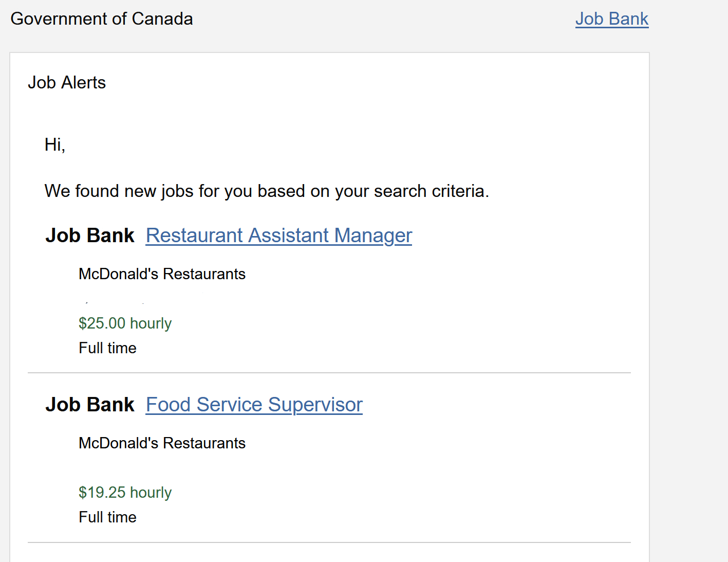The height and width of the screenshot is (562, 728).
Task: Click the 'We found new jobs' sentence
Action: (x=267, y=191)
